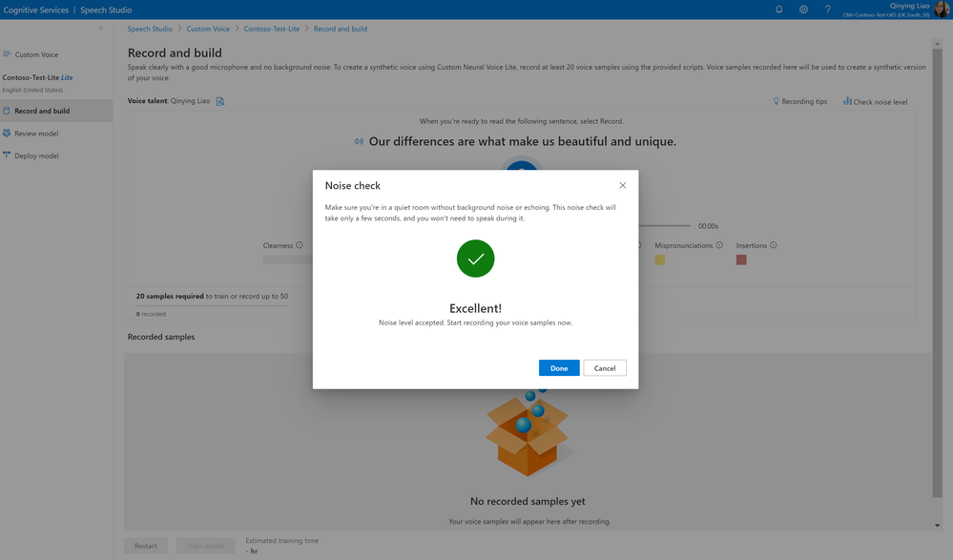
Task: Select Record and build sidebar item
Action: click(56, 111)
